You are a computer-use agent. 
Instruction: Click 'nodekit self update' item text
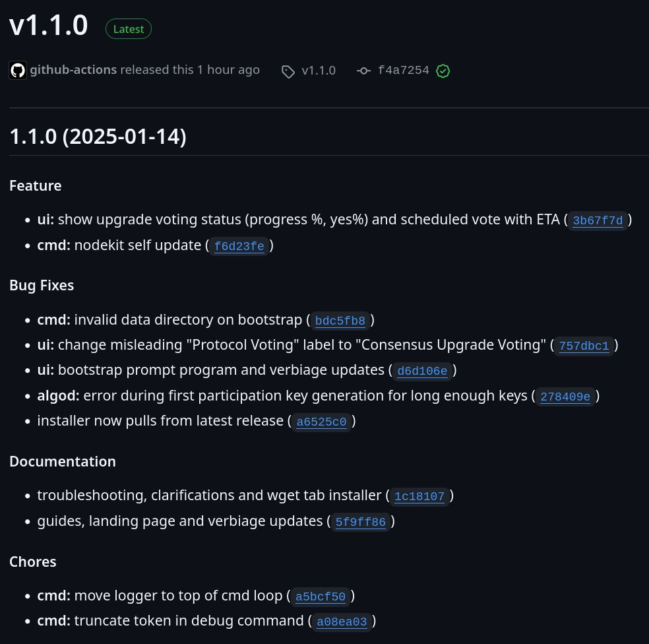pyautogui.click(x=137, y=245)
